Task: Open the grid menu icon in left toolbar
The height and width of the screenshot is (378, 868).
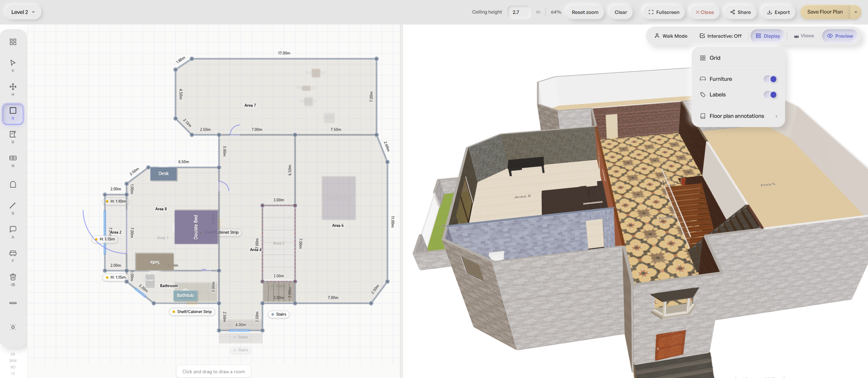Action: [13, 42]
